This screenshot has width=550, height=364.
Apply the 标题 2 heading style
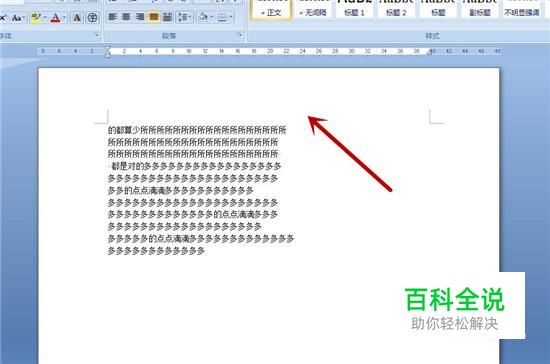pyautogui.click(x=396, y=9)
